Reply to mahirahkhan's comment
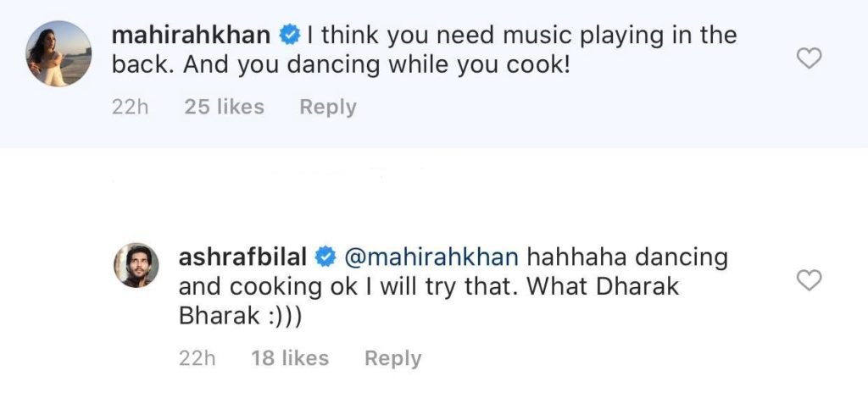 click(x=327, y=108)
